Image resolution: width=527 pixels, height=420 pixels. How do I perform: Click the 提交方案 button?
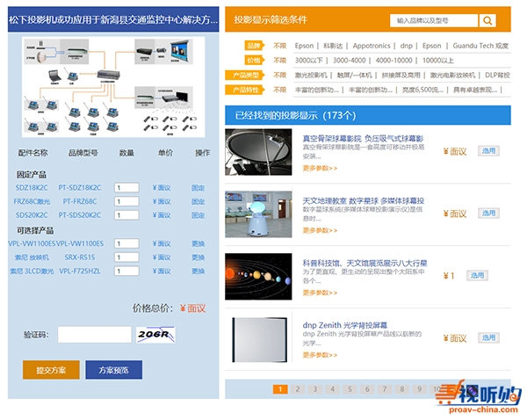point(51,370)
